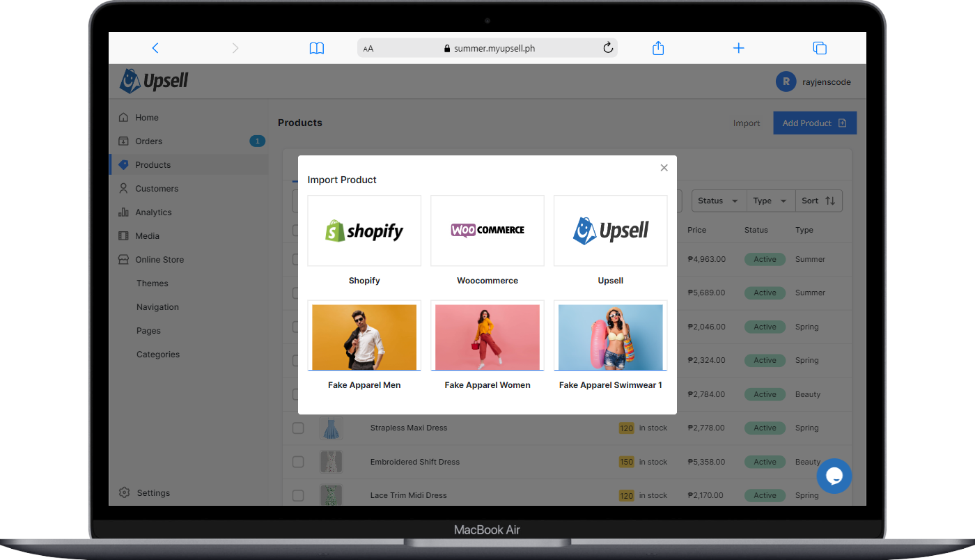Image resolution: width=975 pixels, height=560 pixels.
Task: Open a new tab with the plus icon
Action: tap(739, 48)
